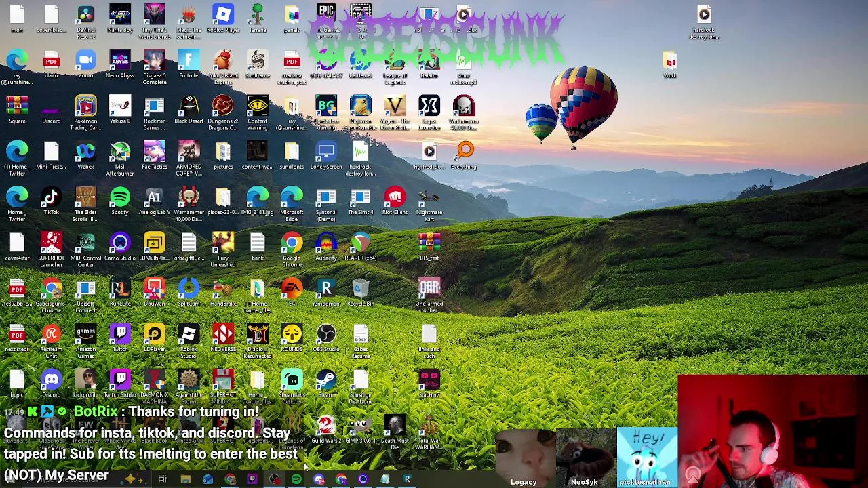
Task: Open Twitch Studio desktop icon
Action: click(120, 384)
